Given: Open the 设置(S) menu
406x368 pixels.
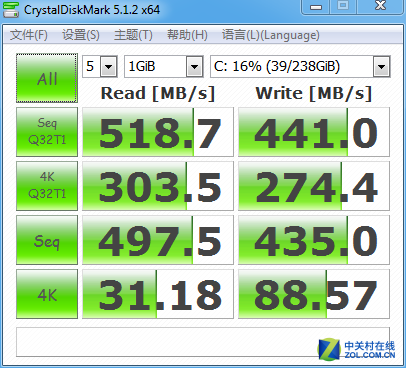Looking at the screenshot, I should pyautogui.click(x=81, y=35).
